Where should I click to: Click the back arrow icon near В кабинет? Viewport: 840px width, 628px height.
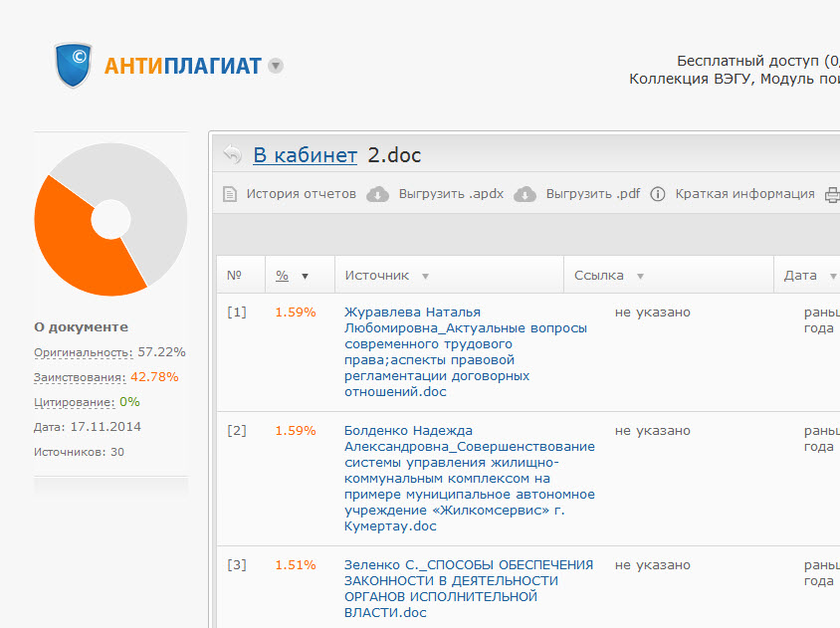[x=233, y=154]
